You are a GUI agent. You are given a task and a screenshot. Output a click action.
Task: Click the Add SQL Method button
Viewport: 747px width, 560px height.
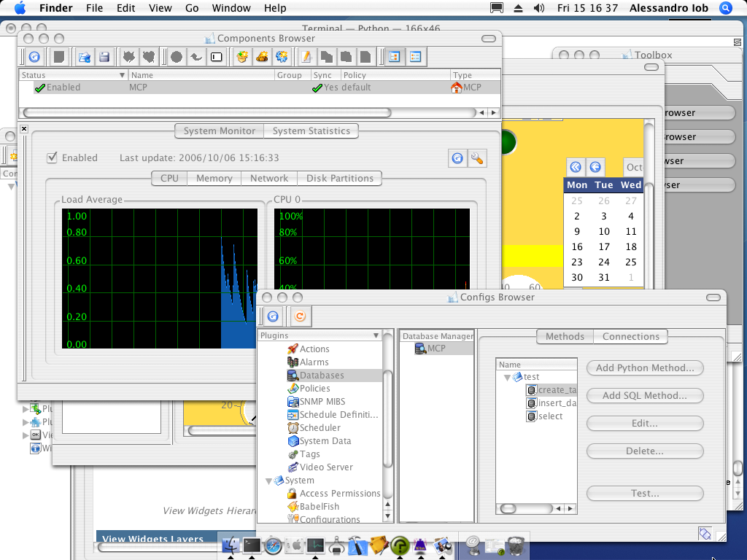pyautogui.click(x=644, y=396)
